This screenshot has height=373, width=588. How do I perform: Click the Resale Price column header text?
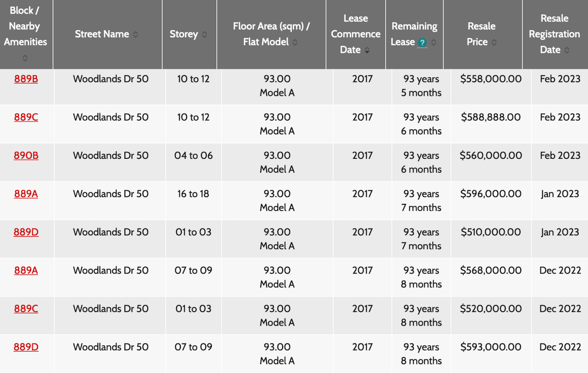pyautogui.click(x=480, y=34)
